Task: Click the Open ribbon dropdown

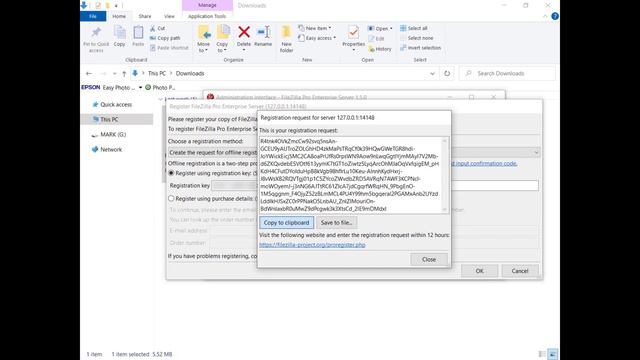Action: tap(380, 28)
